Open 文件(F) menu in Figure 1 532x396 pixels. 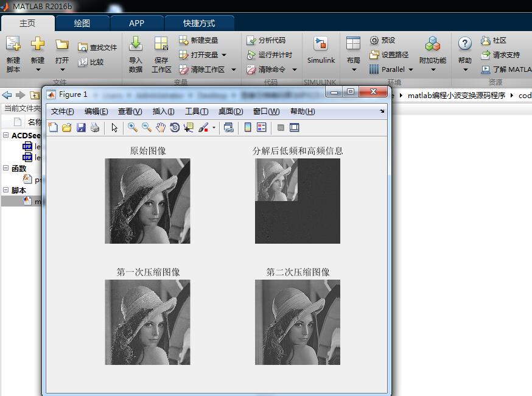pyautogui.click(x=63, y=111)
